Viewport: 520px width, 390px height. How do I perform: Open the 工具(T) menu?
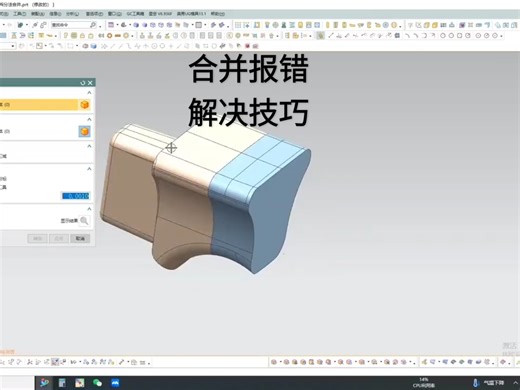click(19, 14)
